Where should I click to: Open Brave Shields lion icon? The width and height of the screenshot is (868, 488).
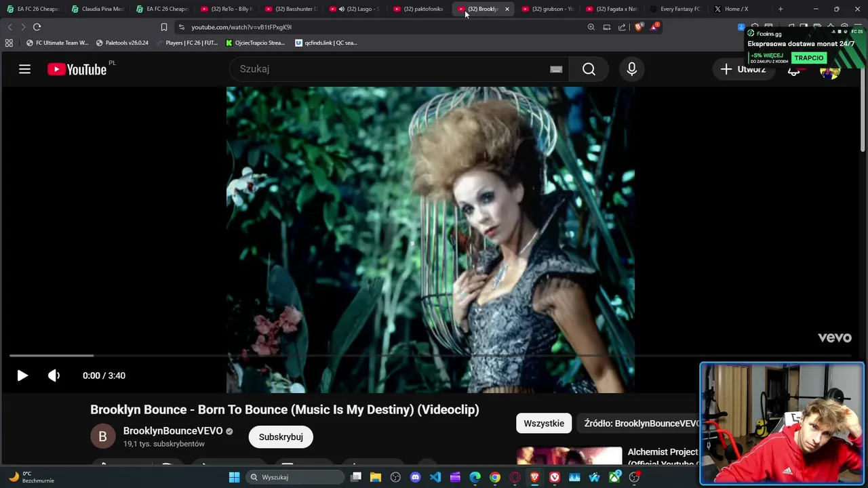pyautogui.click(x=639, y=27)
